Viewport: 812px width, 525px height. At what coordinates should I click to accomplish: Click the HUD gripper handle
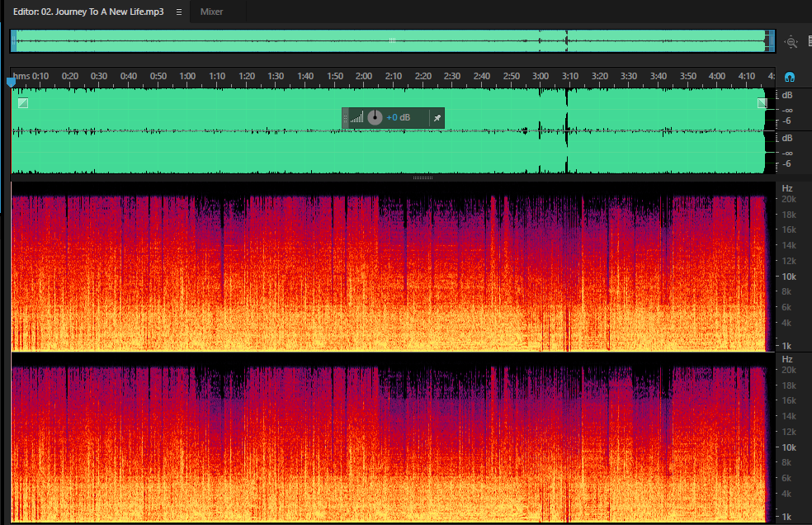click(346, 118)
